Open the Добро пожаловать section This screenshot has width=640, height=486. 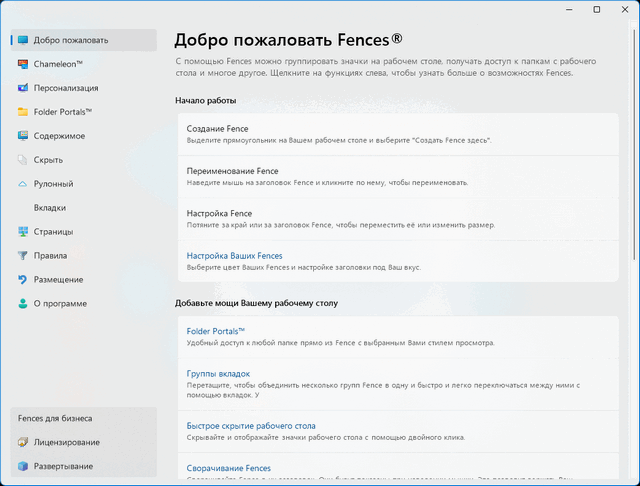tap(84, 40)
